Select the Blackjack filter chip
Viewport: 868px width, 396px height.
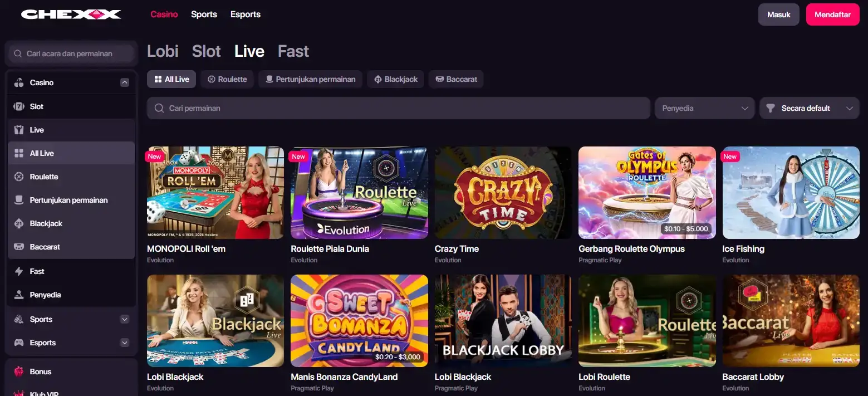396,79
